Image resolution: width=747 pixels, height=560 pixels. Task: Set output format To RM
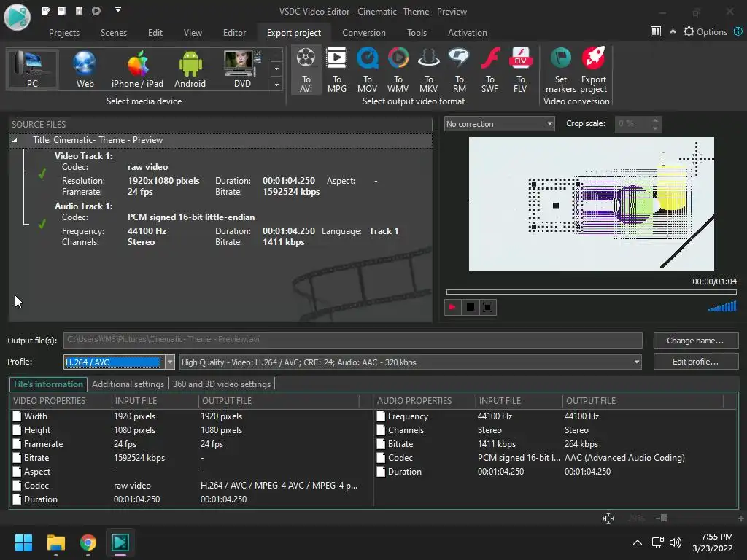click(460, 70)
